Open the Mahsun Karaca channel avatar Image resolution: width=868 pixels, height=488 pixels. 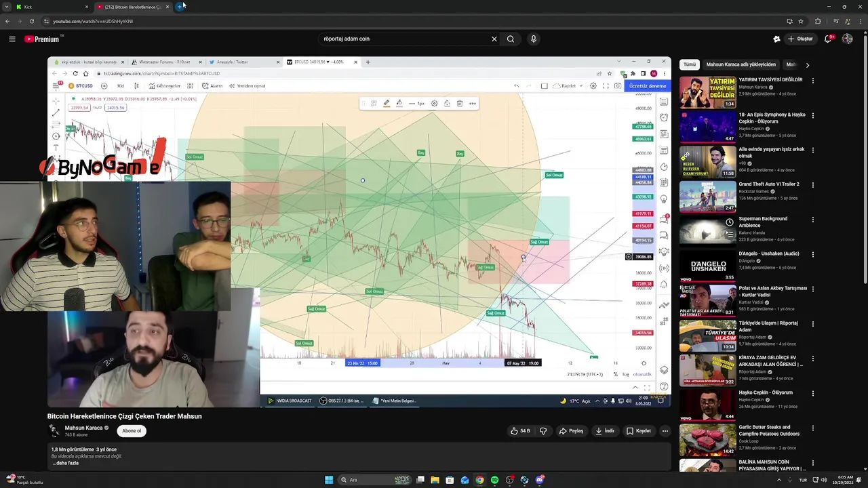(x=54, y=431)
